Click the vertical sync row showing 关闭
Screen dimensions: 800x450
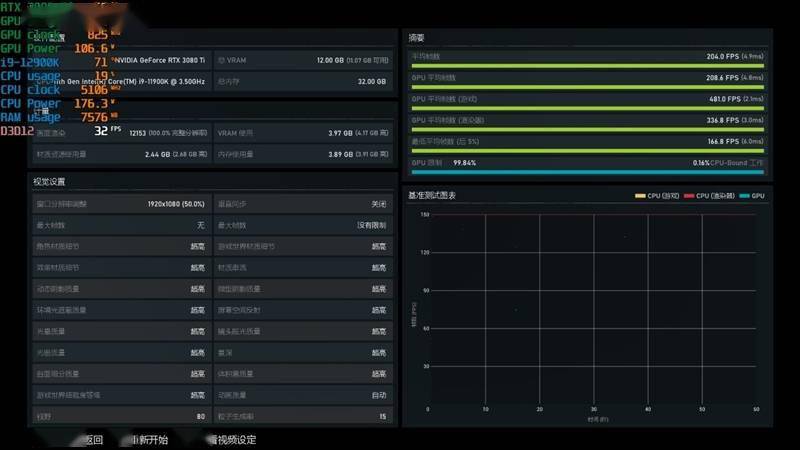(302, 203)
